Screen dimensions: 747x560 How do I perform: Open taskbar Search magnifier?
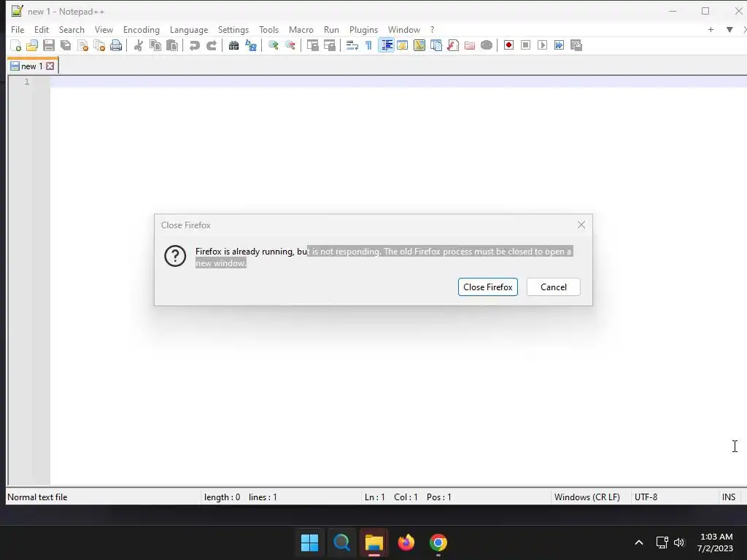[341, 542]
